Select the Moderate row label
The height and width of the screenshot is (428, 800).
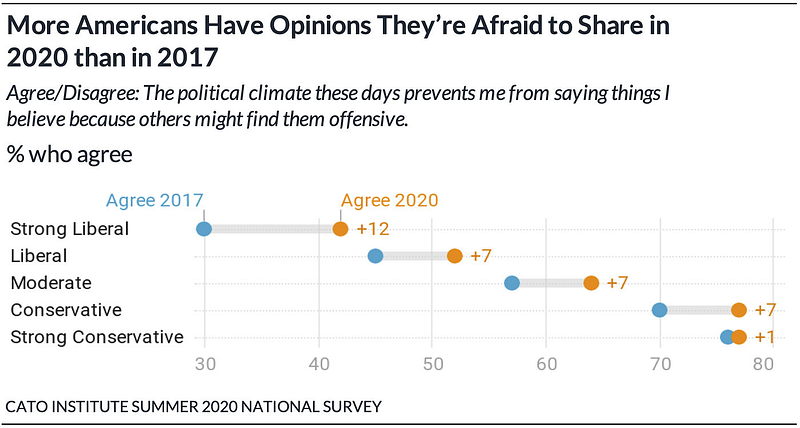point(51,283)
